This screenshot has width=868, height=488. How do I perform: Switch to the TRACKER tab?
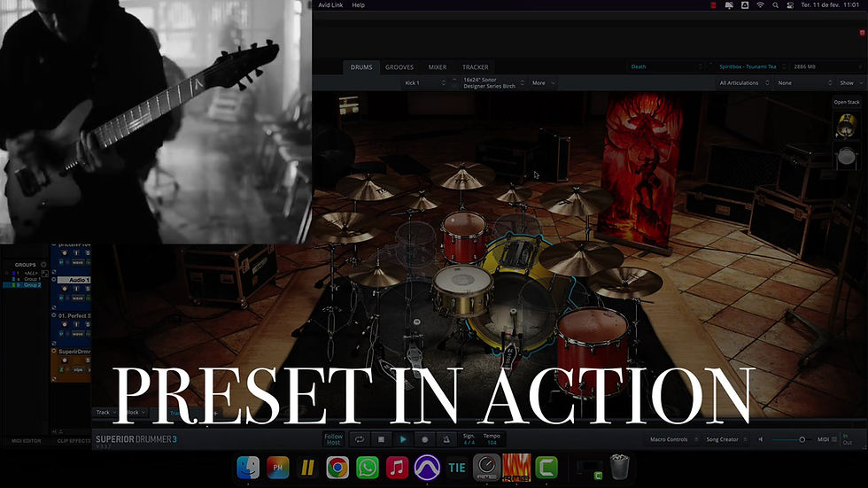[476, 67]
